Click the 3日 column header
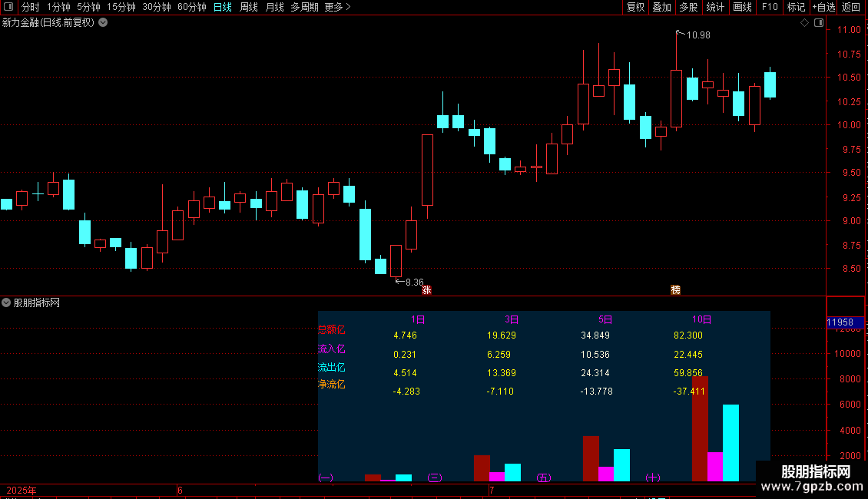The width and height of the screenshot is (868, 499). [512, 320]
